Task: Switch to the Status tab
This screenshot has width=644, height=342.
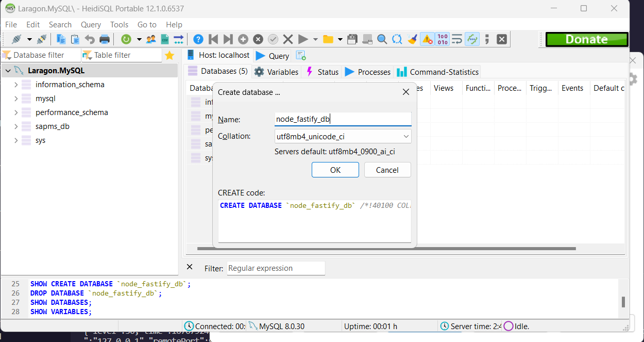Action: [322, 72]
